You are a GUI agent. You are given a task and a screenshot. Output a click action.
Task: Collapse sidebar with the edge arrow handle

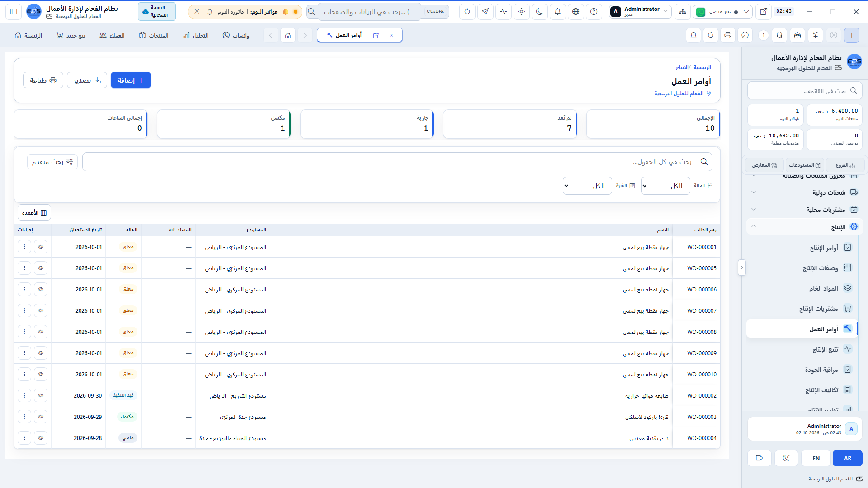tap(741, 267)
